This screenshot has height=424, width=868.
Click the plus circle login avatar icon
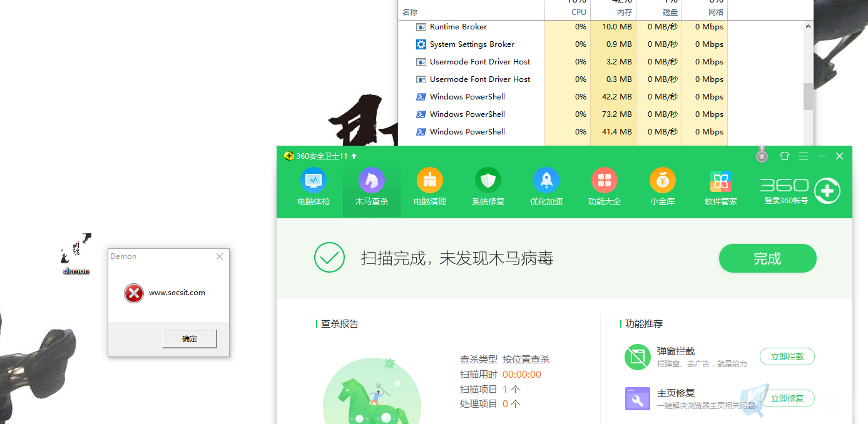pyautogui.click(x=827, y=191)
